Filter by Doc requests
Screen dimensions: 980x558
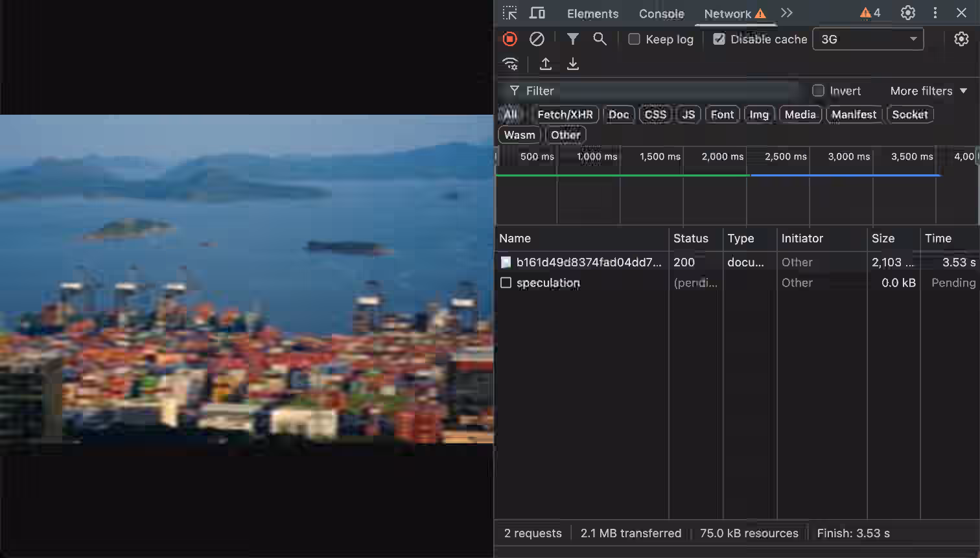click(x=619, y=115)
